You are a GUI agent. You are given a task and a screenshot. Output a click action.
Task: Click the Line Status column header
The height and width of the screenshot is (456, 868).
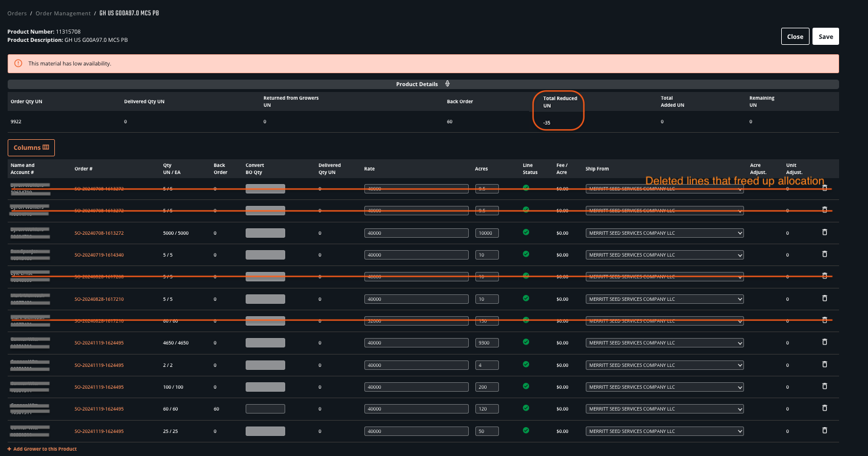tap(530, 169)
